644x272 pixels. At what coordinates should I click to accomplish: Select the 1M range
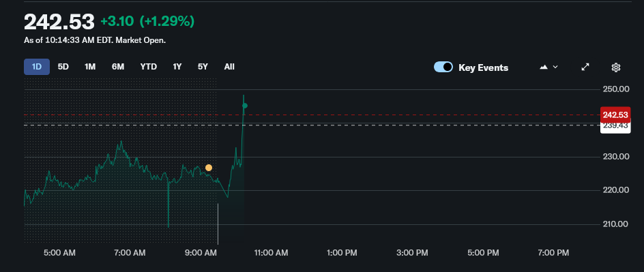coord(90,66)
